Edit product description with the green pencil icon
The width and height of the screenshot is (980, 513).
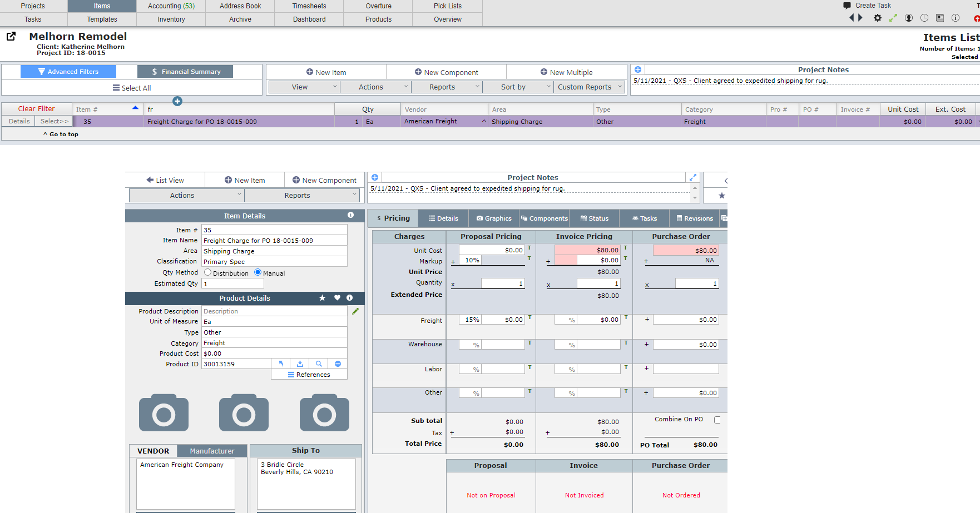pyautogui.click(x=355, y=311)
